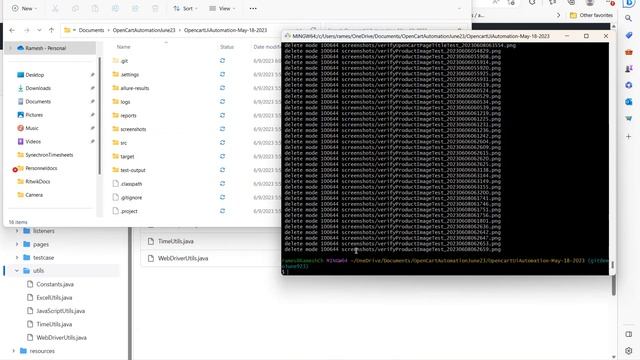Go back with the Explorer back arrow
This screenshot has height=360, width=640.
pyautogui.click(x=12, y=30)
